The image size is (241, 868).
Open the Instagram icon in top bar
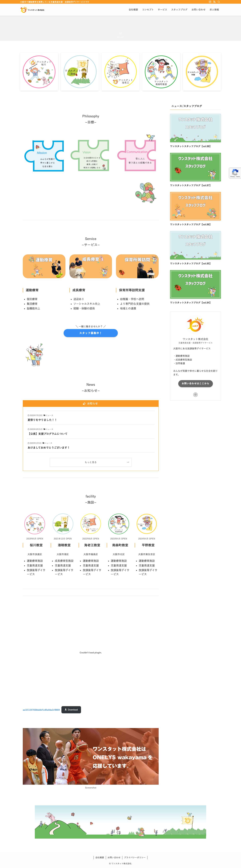point(210,2)
